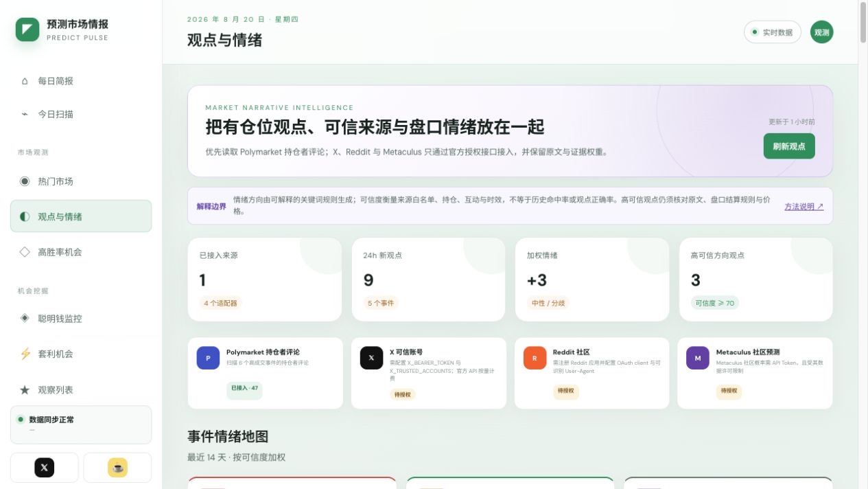Click the 24h 新观点 stat card

pos(428,280)
